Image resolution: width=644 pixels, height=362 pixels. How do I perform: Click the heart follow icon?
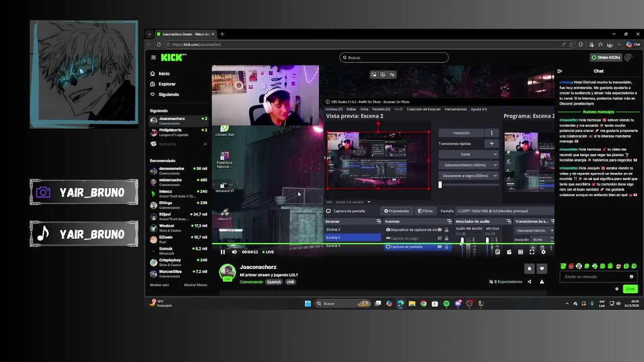542,269
